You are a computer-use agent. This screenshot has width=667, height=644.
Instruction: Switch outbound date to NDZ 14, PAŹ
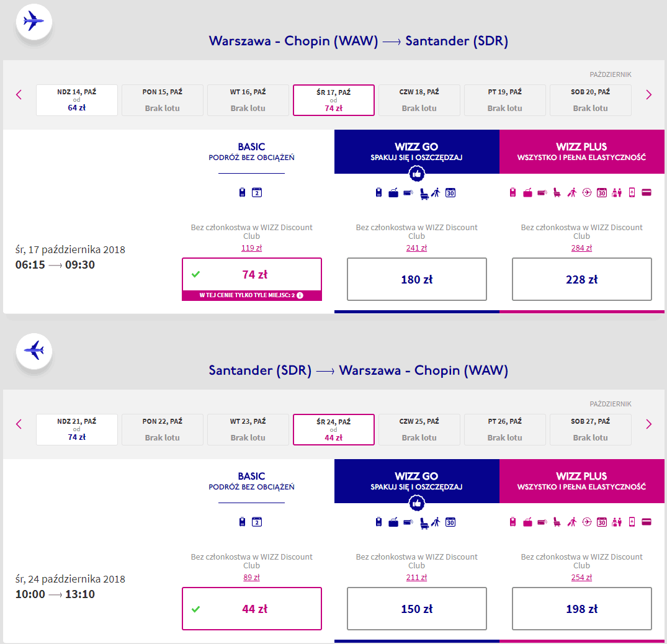coord(77,100)
